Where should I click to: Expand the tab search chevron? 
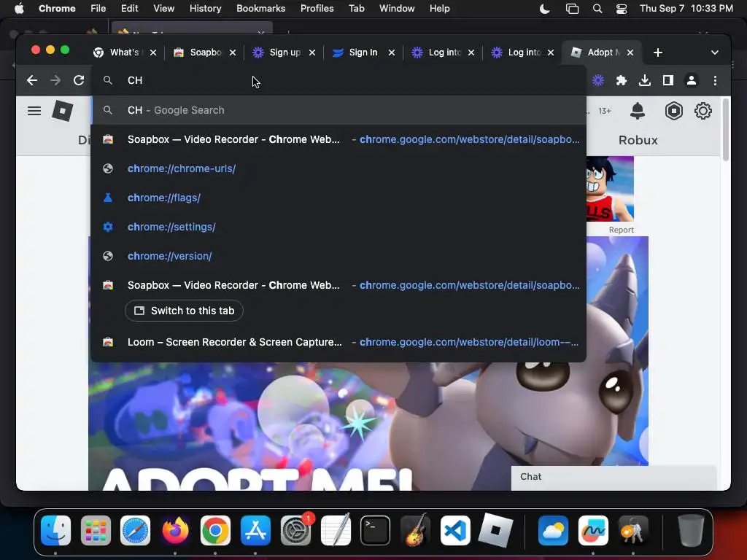(x=715, y=52)
